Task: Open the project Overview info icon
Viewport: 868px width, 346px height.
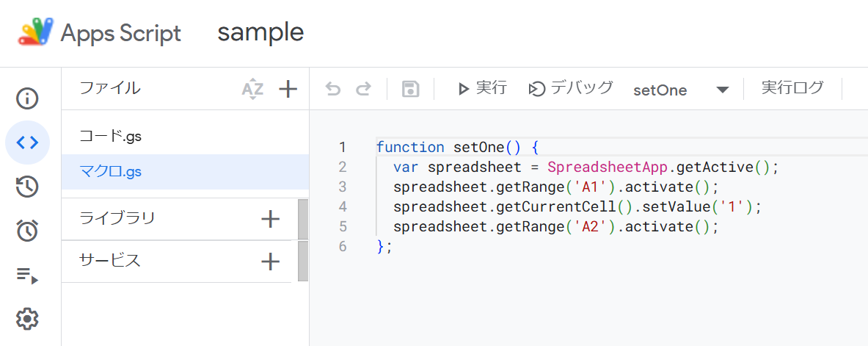Action: pos(27,98)
